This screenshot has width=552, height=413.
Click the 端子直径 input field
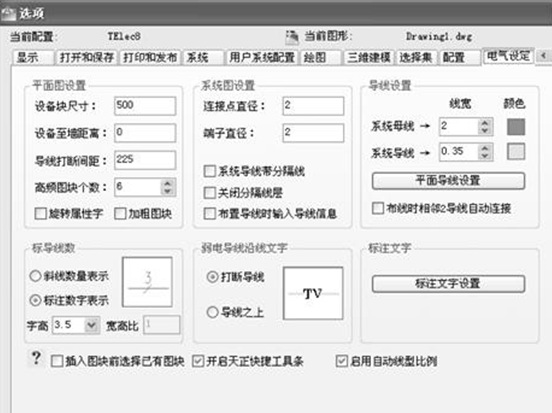click(x=313, y=133)
